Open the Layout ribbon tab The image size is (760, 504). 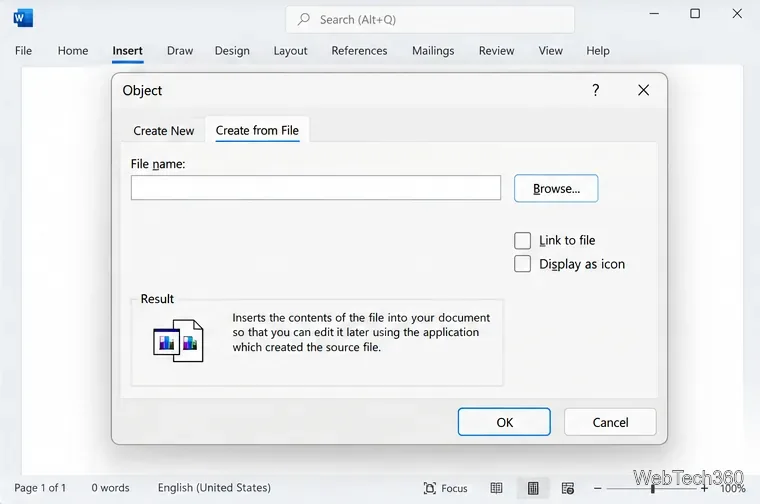290,50
